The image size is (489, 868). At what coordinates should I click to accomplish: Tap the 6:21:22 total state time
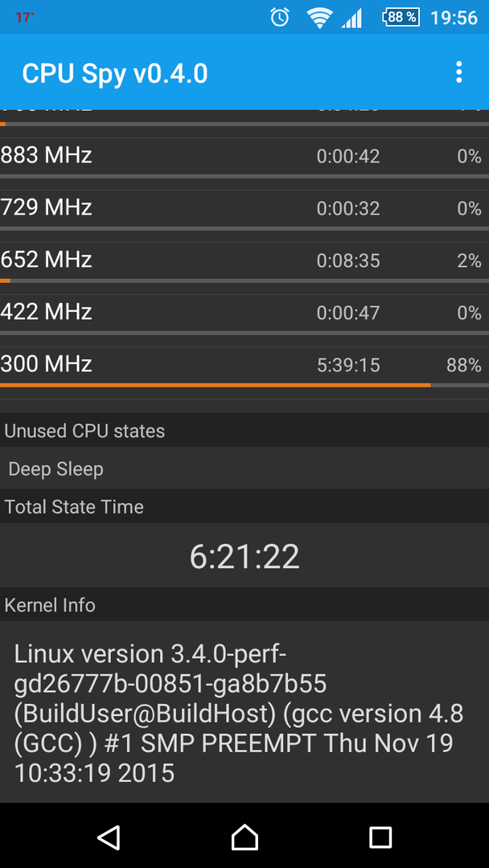244,556
